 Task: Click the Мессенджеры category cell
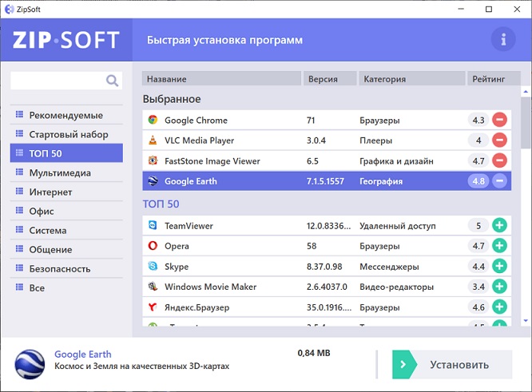pos(389,267)
